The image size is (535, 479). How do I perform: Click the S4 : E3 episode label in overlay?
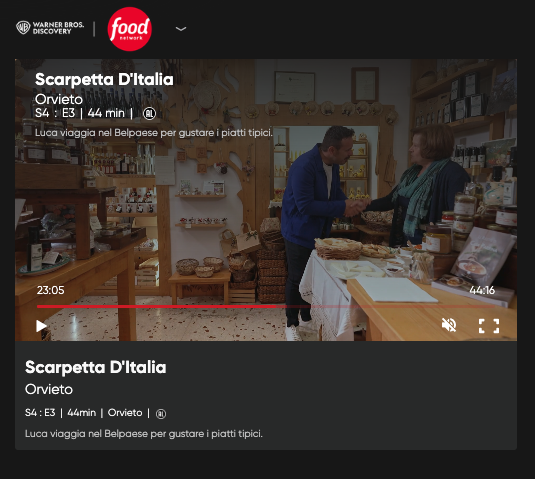(55, 113)
